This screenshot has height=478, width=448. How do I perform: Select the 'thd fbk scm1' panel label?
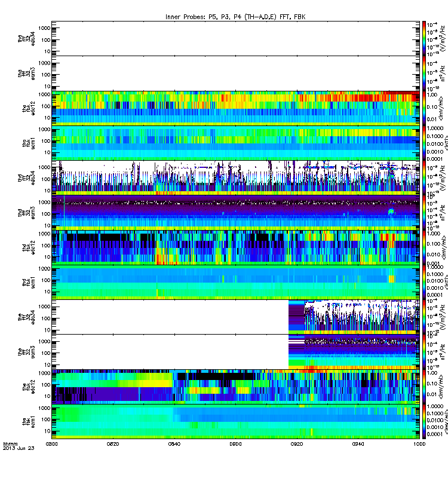29,283
